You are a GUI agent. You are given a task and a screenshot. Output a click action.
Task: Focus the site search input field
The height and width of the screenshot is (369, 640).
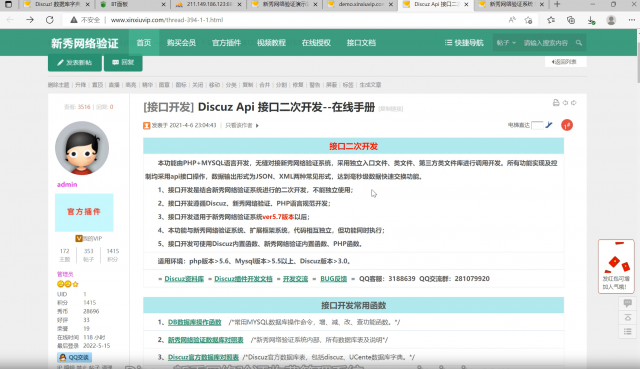click(546, 42)
